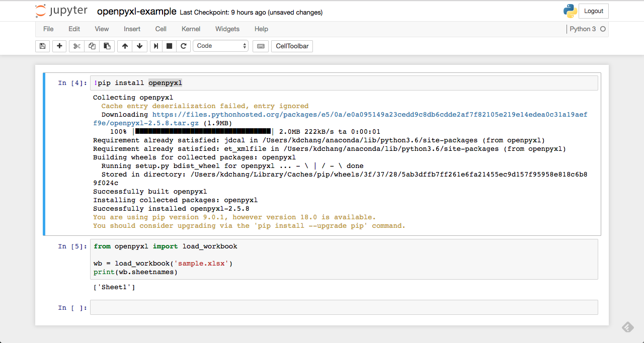Open the command palette keyboard icon
The width and height of the screenshot is (644, 343).
point(260,46)
